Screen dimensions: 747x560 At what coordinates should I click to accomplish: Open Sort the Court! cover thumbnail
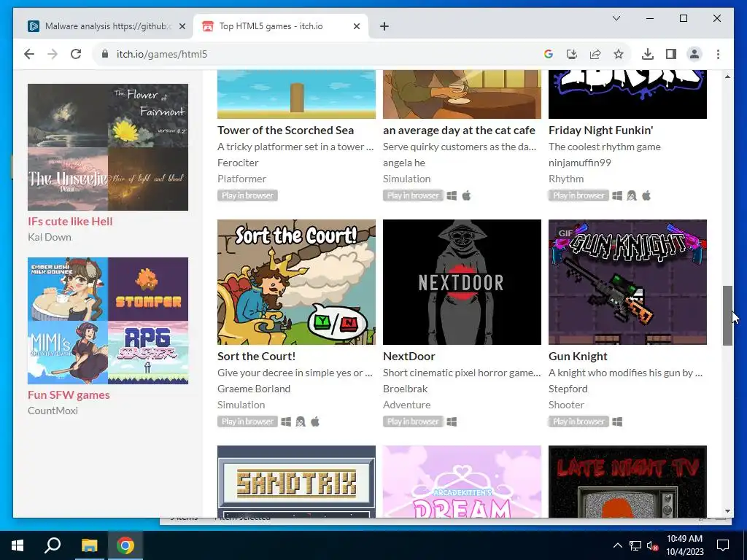point(296,282)
